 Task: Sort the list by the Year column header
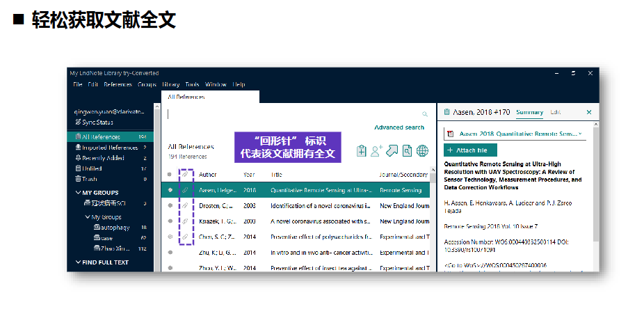tap(249, 175)
